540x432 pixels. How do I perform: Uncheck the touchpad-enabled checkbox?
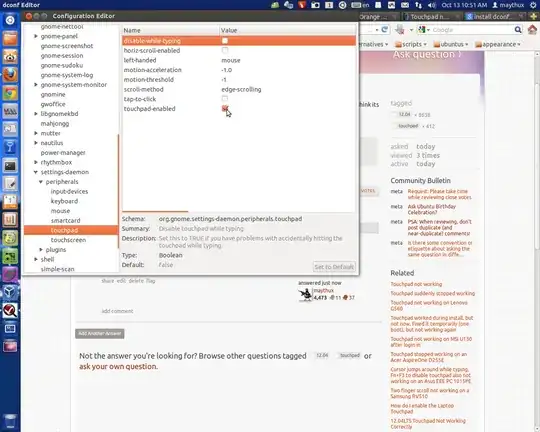[225, 109]
